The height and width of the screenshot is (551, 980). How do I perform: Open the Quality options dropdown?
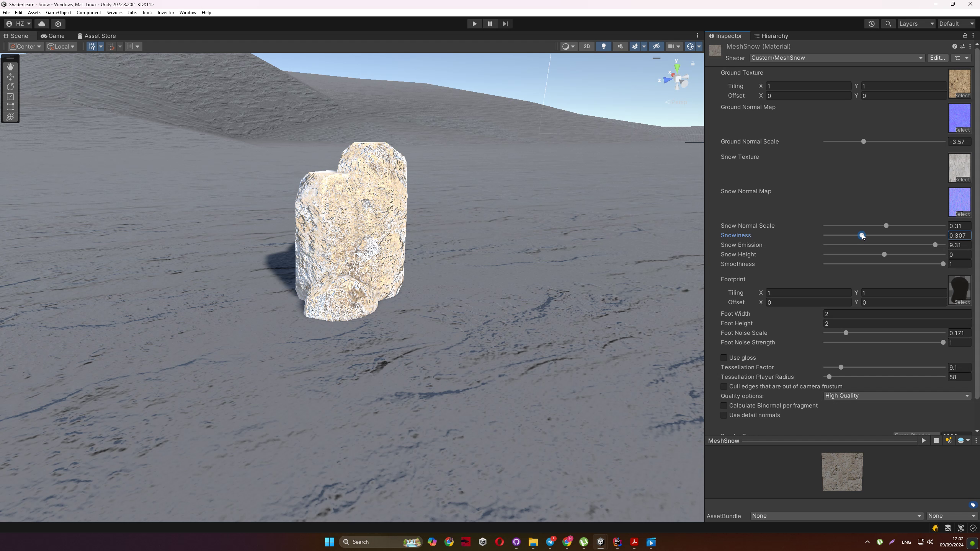click(897, 396)
